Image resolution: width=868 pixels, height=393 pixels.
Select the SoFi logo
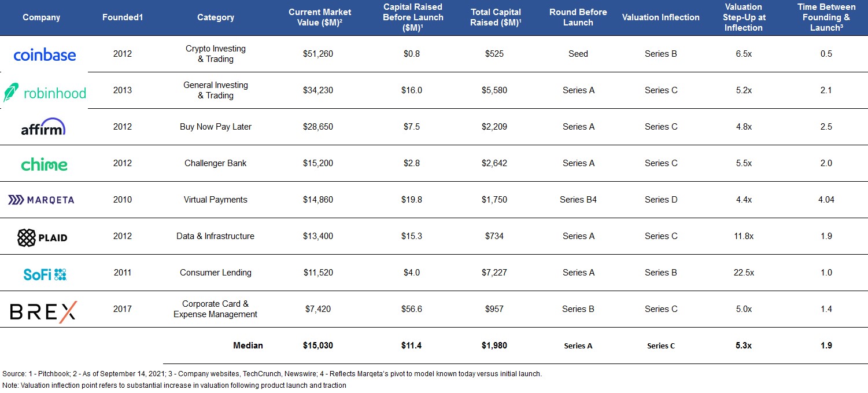[x=45, y=274]
